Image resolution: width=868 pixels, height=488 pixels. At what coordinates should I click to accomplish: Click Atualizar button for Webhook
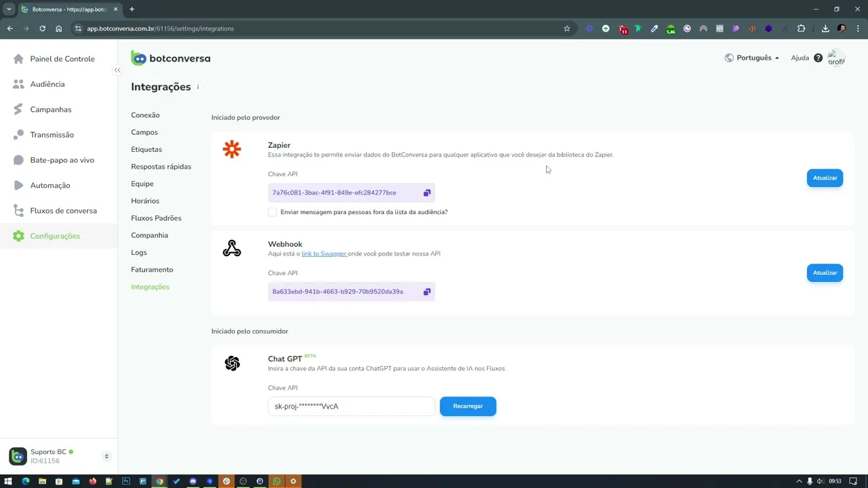(825, 273)
